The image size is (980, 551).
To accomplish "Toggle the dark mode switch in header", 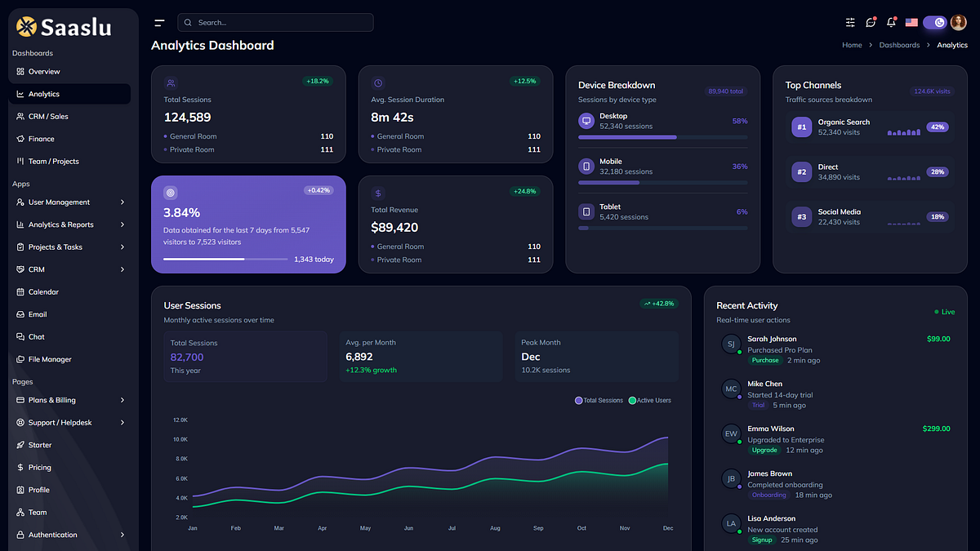I will coord(935,23).
